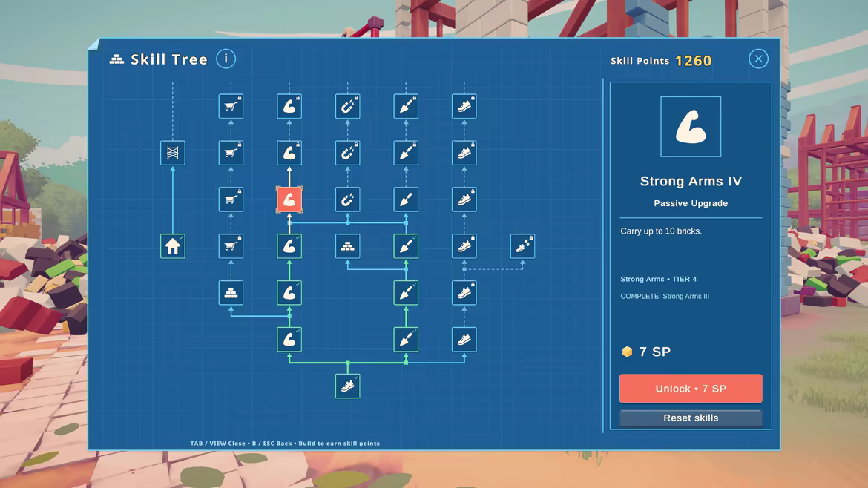Click the large arm icon in the details panel
868x488 pixels.
(691, 127)
